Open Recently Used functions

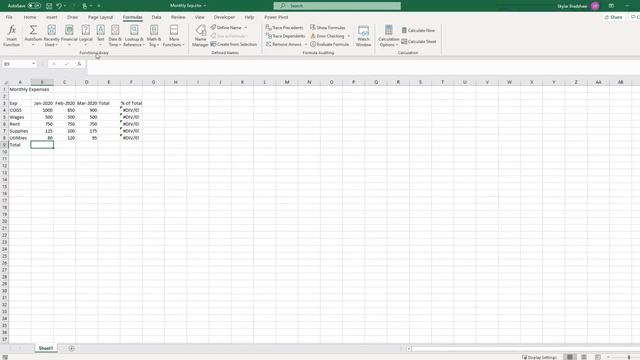click(x=51, y=36)
